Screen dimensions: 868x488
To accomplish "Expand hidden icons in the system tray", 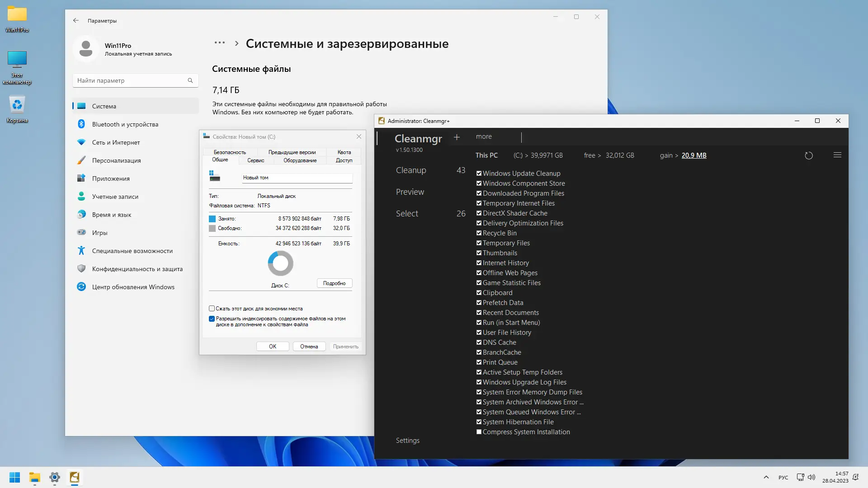I will click(x=766, y=477).
